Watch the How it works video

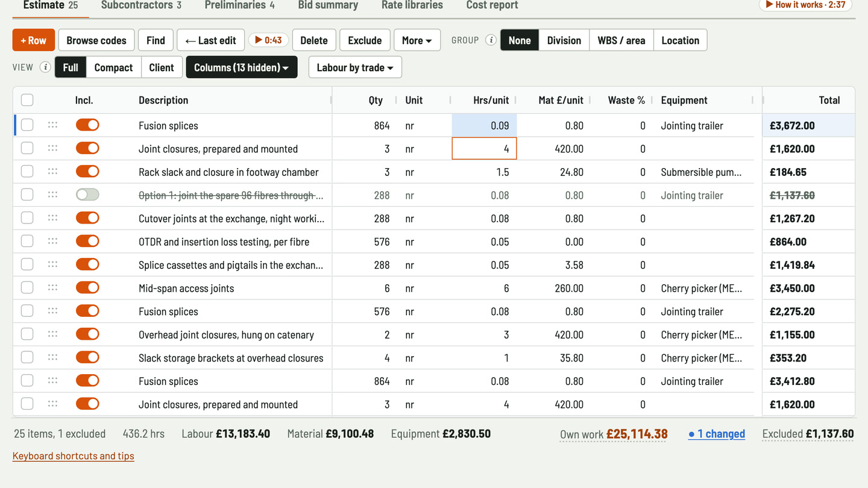805,5
